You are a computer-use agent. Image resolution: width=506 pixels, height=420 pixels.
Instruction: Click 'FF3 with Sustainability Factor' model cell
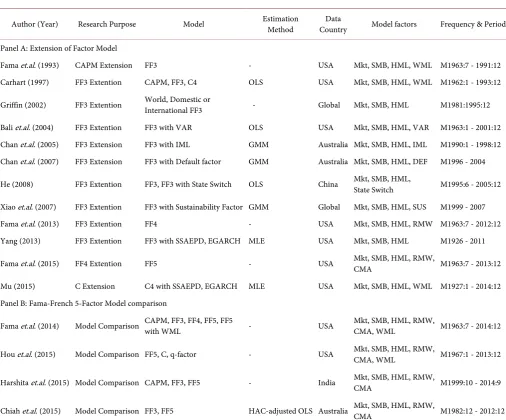coord(194,207)
